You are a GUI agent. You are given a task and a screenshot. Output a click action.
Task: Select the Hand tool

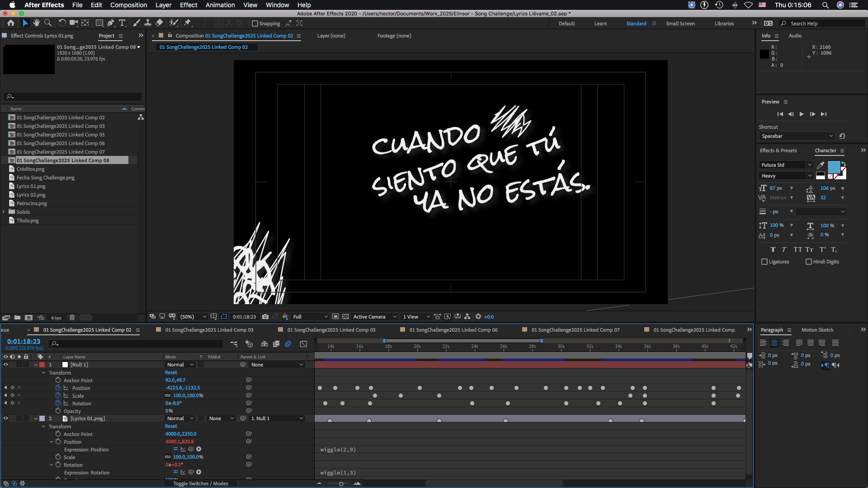[37, 23]
